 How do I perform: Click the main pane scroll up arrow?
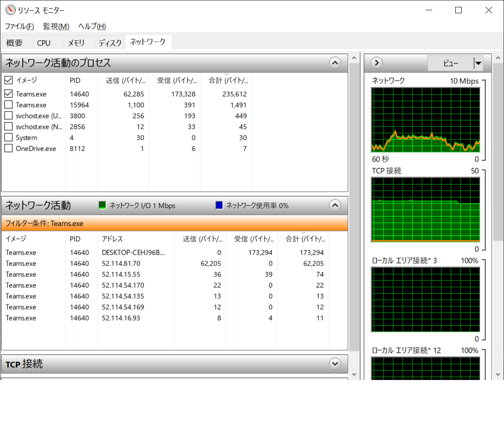[x=354, y=58]
